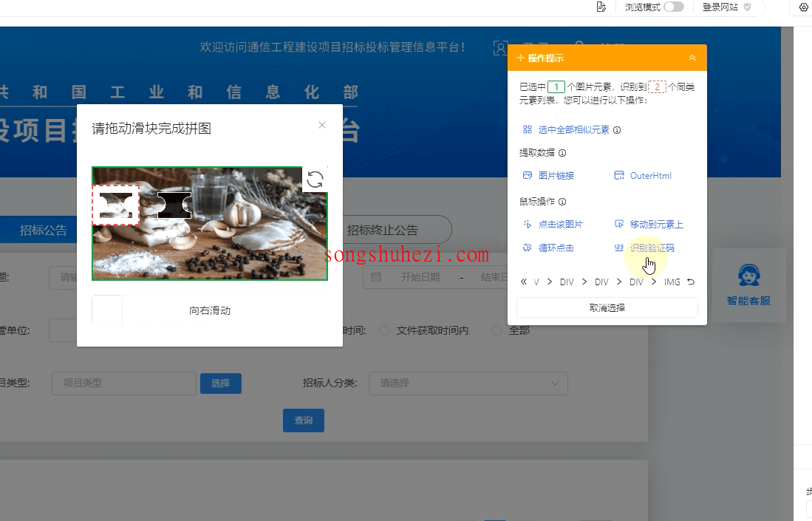Close the 请拖动滑块完成拼图 dialog

coord(322,125)
